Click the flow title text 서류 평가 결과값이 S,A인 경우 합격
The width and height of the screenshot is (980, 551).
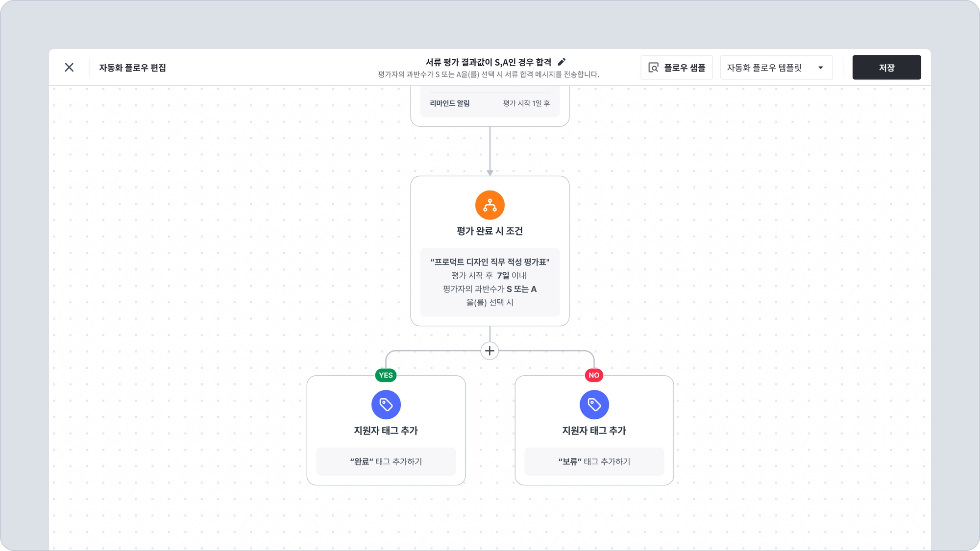pos(488,62)
